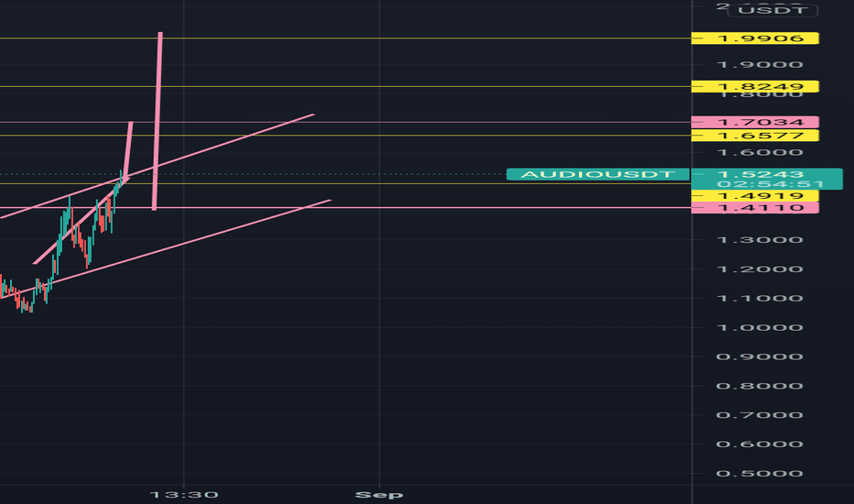This screenshot has height=504, width=854.
Task: Select the 1.9906 yellow price label
Action: click(x=755, y=38)
